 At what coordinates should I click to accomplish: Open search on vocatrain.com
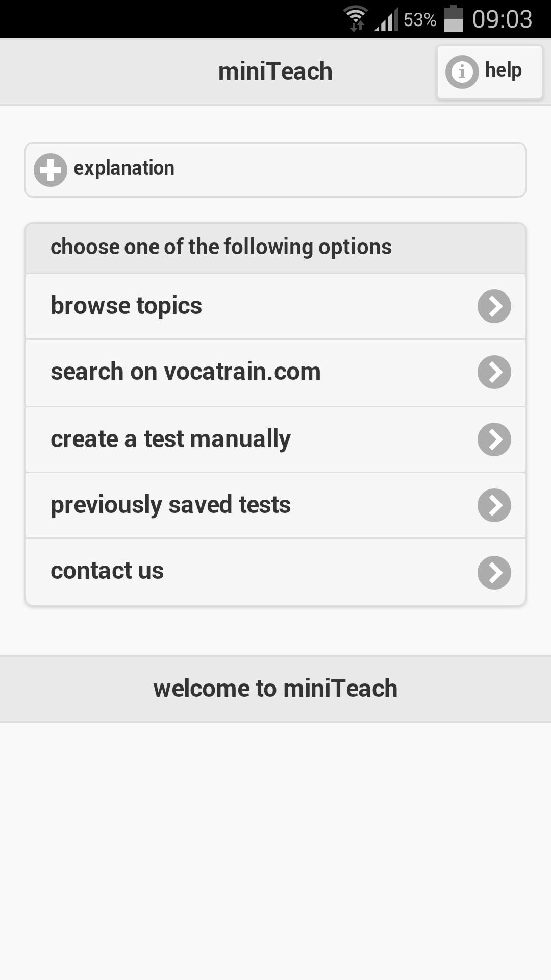pyautogui.click(x=204, y=372)
